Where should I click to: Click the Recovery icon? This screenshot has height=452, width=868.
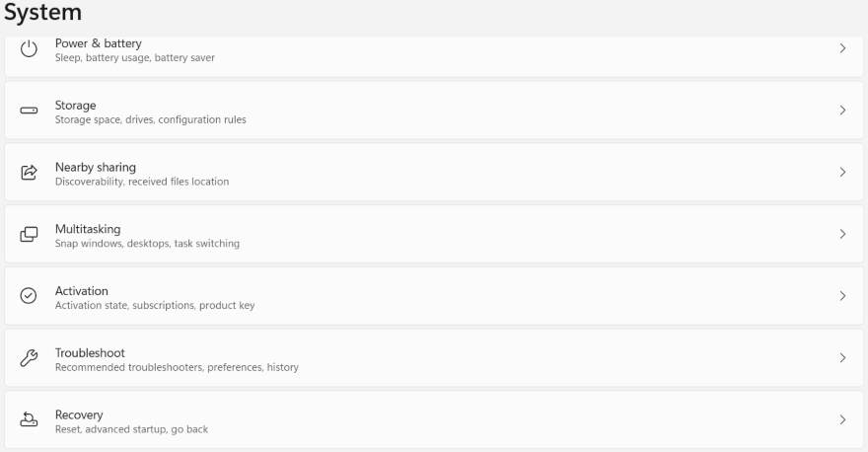30,419
